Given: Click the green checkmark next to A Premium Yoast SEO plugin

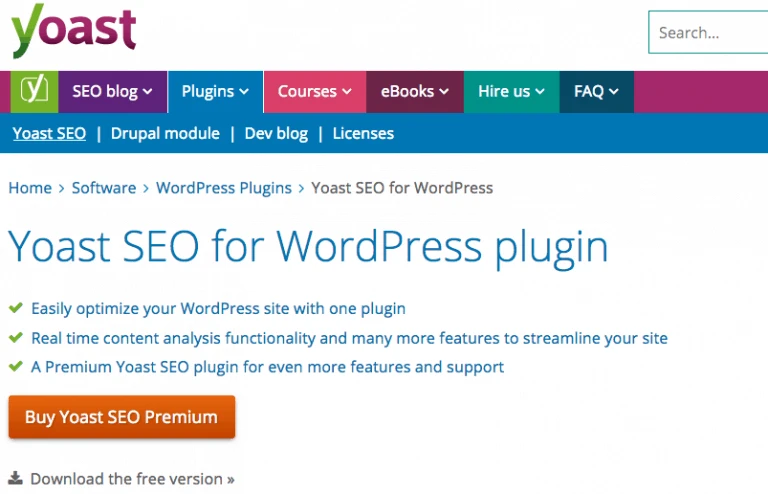Looking at the screenshot, I should (x=16, y=366).
